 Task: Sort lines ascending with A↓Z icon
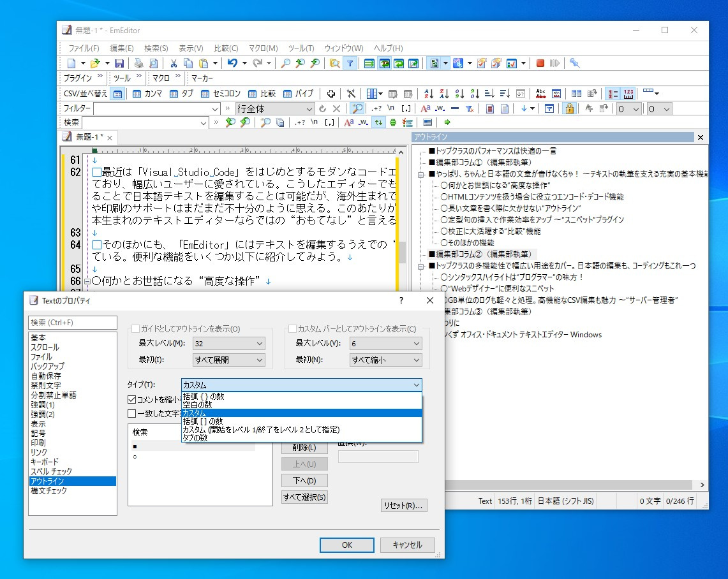[427, 93]
